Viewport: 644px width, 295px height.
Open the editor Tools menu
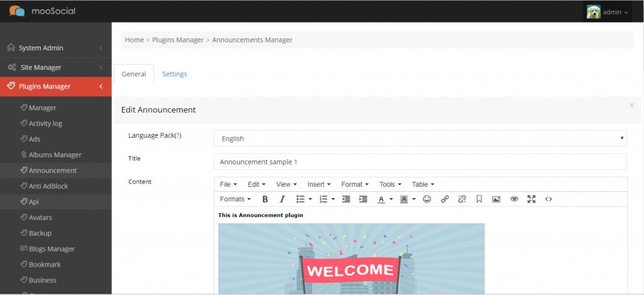(390, 184)
